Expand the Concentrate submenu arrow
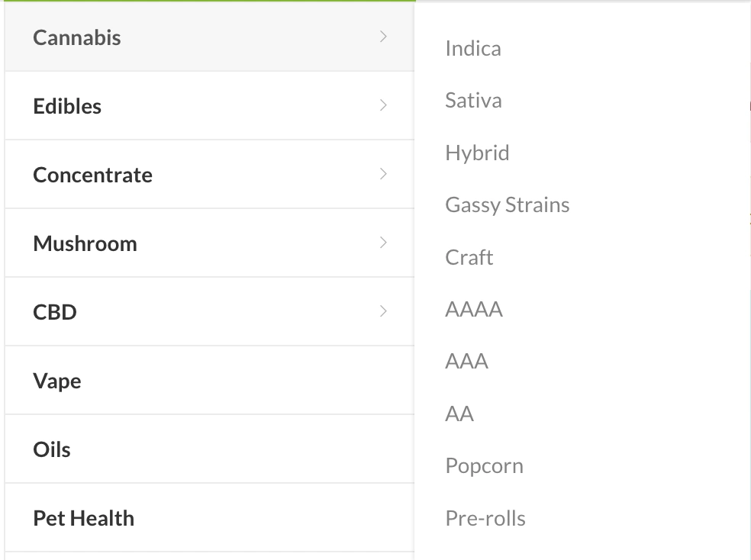 383,174
